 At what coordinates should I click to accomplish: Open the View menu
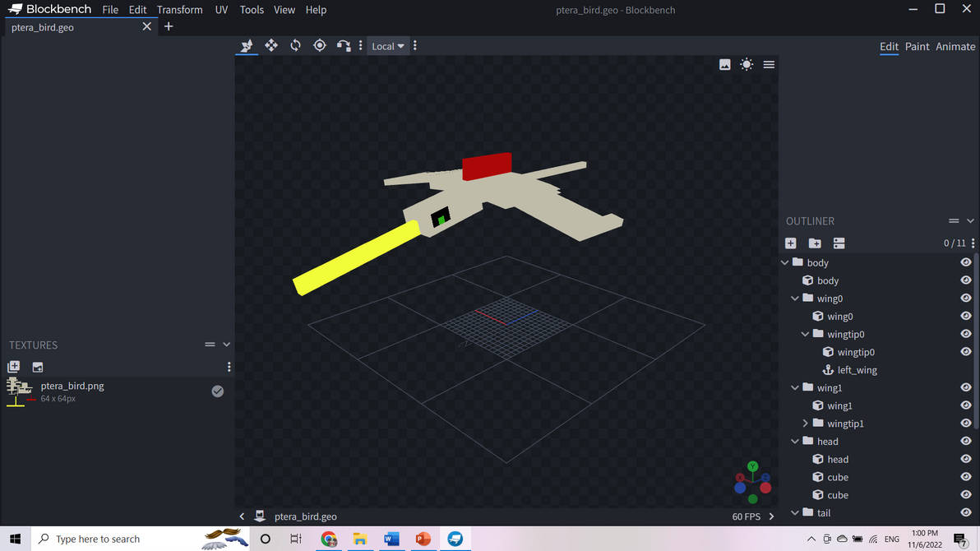click(284, 10)
